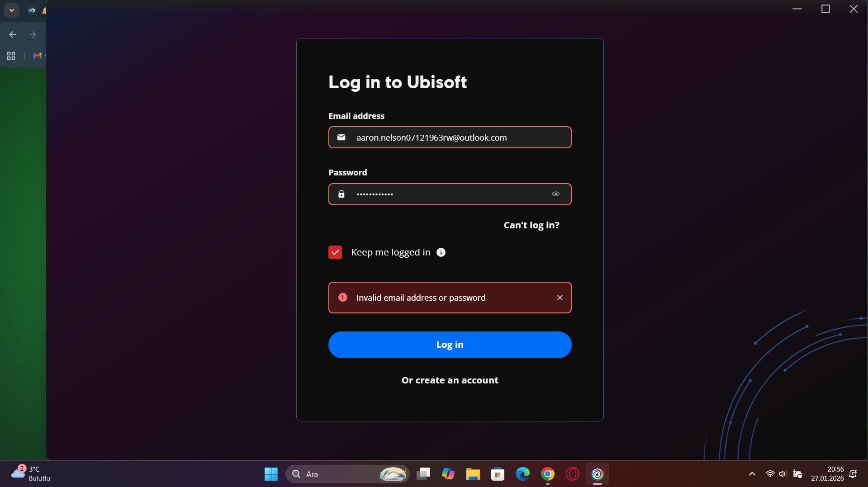
Task: Open the apps grid in browser bookmarks bar
Action: (11, 56)
